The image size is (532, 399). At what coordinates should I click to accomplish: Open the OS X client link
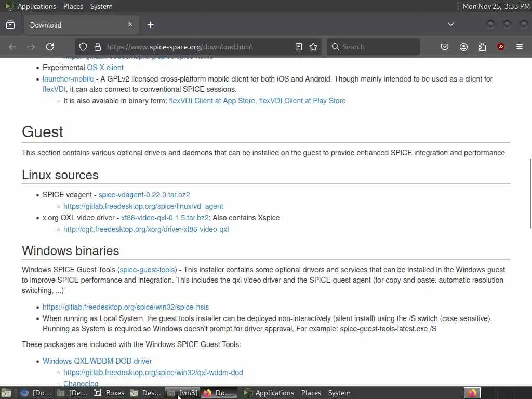[x=105, y=68]
